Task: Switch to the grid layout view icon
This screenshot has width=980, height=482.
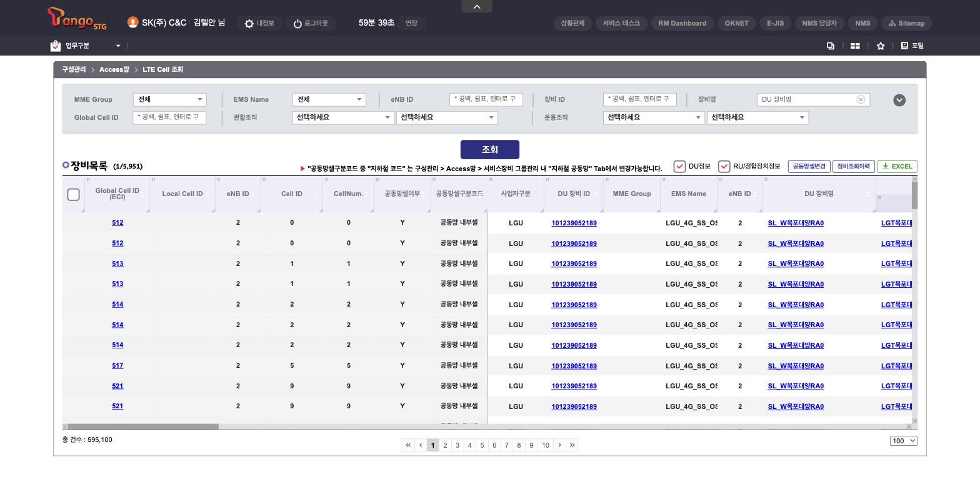Action: pos(855,46)
